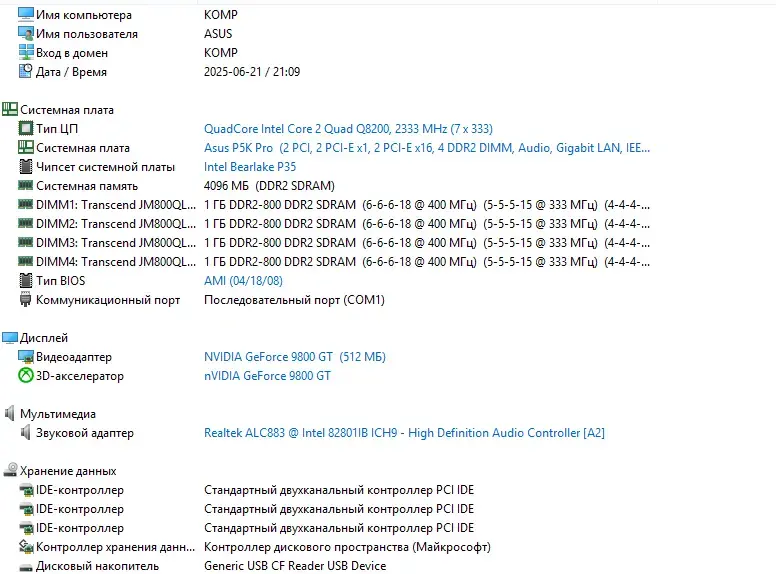Click the BIOS type chip icon
The image size is (776, 574).
26,281
